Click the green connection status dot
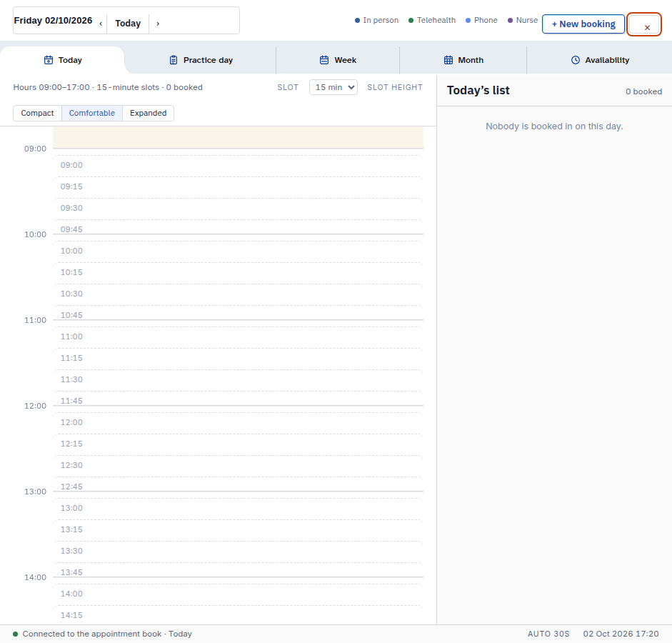The image size is (672, 643). coord(16,634)
